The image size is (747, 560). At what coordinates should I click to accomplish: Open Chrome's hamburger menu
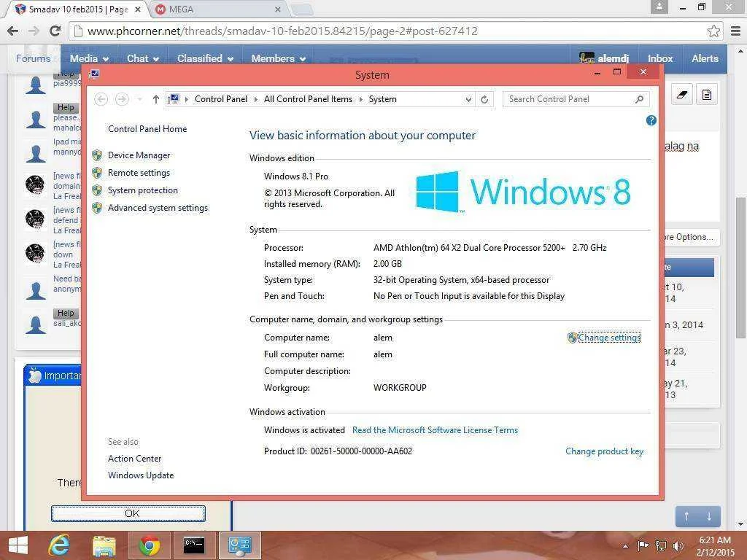tap(735, 31)
